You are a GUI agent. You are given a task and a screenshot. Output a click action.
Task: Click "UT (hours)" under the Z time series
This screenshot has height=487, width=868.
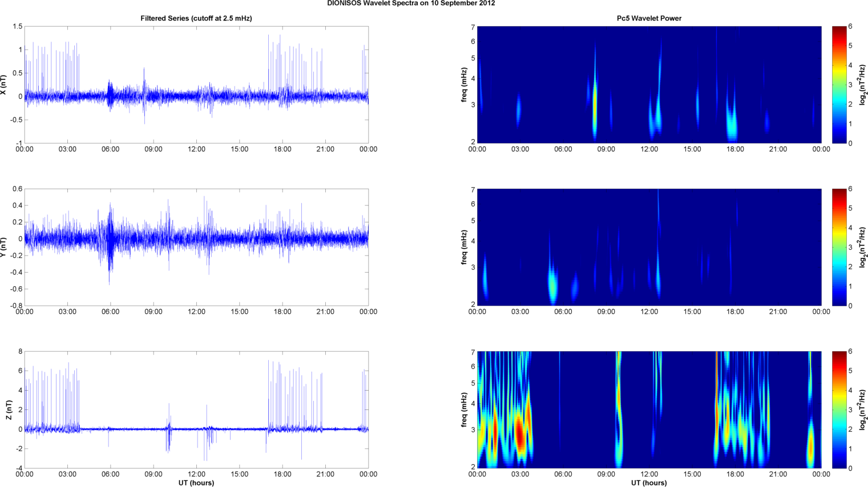(x=196, y=482)
